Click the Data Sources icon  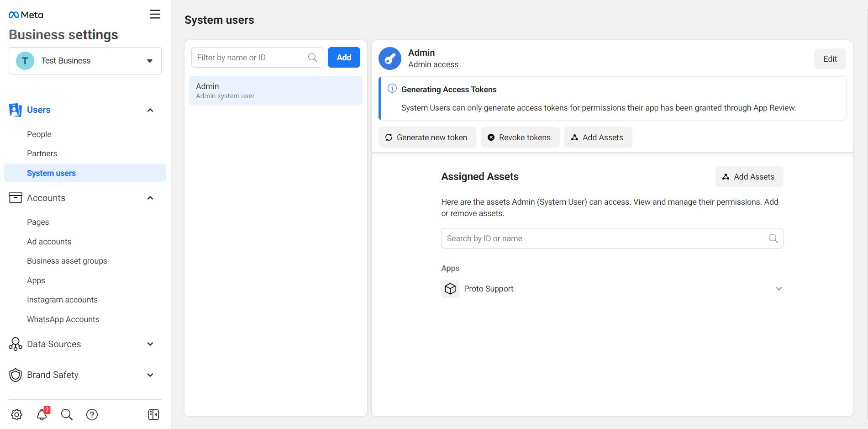[x=16, y=344]
